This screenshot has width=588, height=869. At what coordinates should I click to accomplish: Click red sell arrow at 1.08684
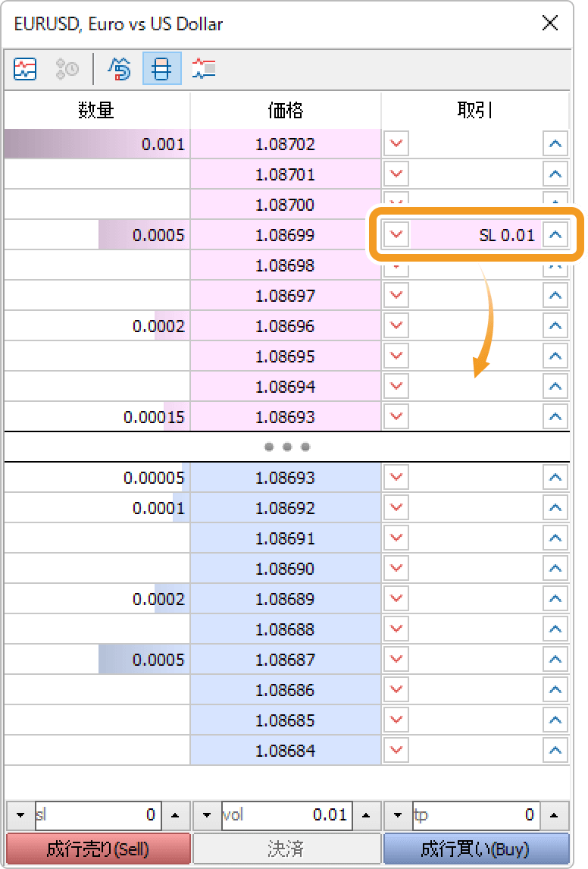(396, 751)
